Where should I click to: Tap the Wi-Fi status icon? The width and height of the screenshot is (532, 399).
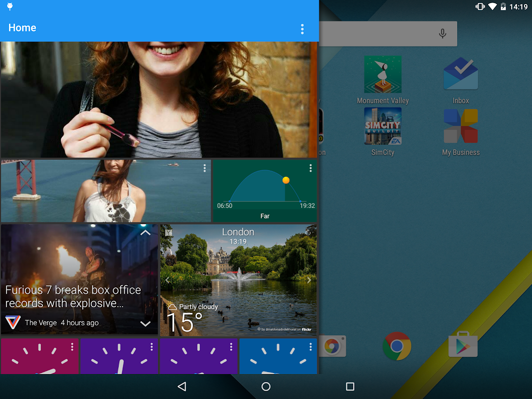click(493, 6)
